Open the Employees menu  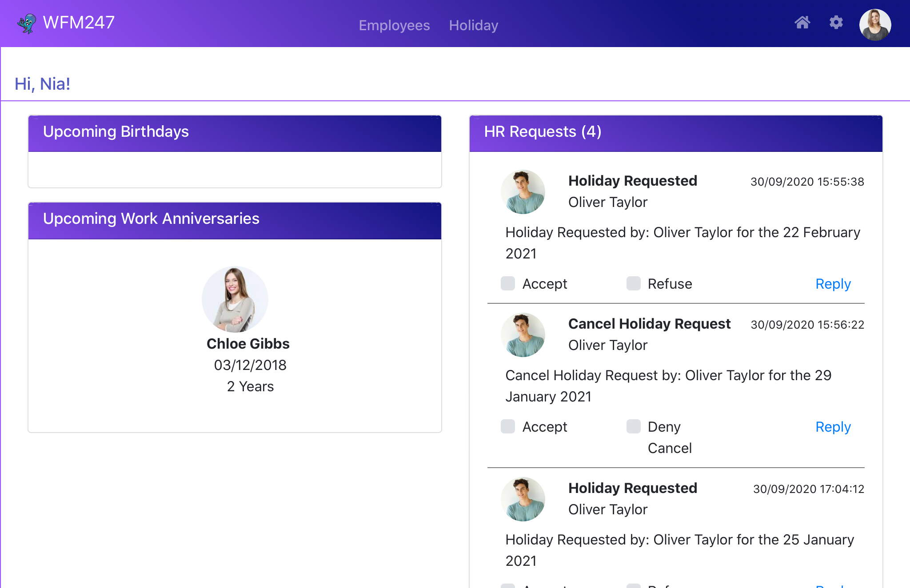pyautogui.click(x=394, y=25)
